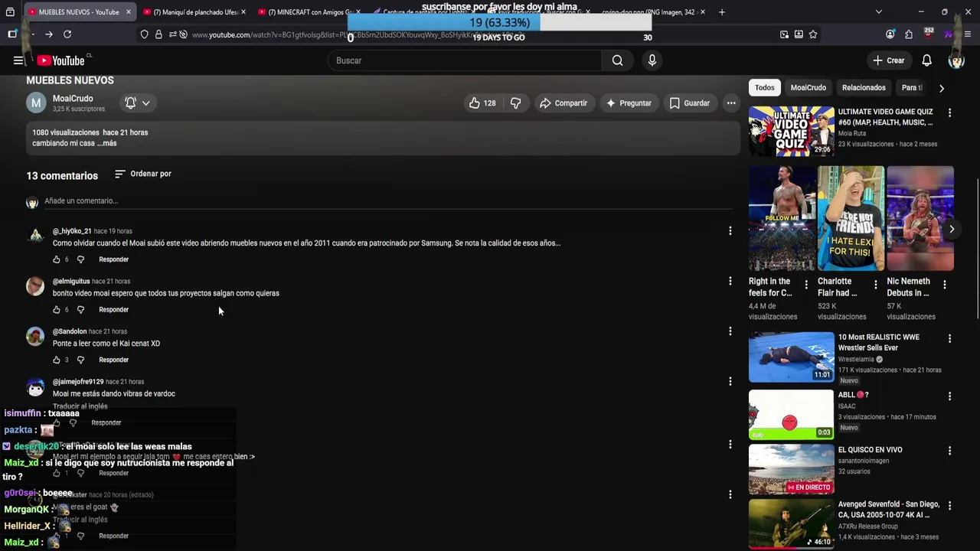Show next Shorts with right arrow
Image resolution: width=980 pixels, height=551 pixels.
(952, 229)
